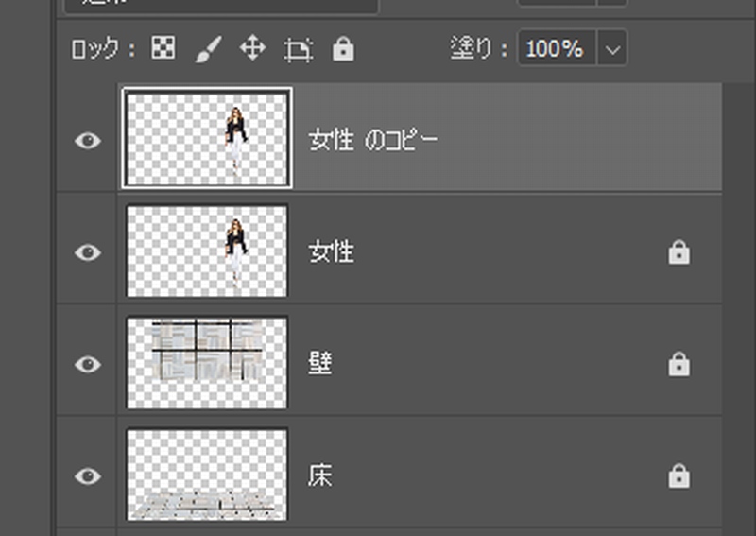Select the 床 layer by its name
Image resolution: width=756 pixels, height=536 pixels.
[x=320, y=475]
